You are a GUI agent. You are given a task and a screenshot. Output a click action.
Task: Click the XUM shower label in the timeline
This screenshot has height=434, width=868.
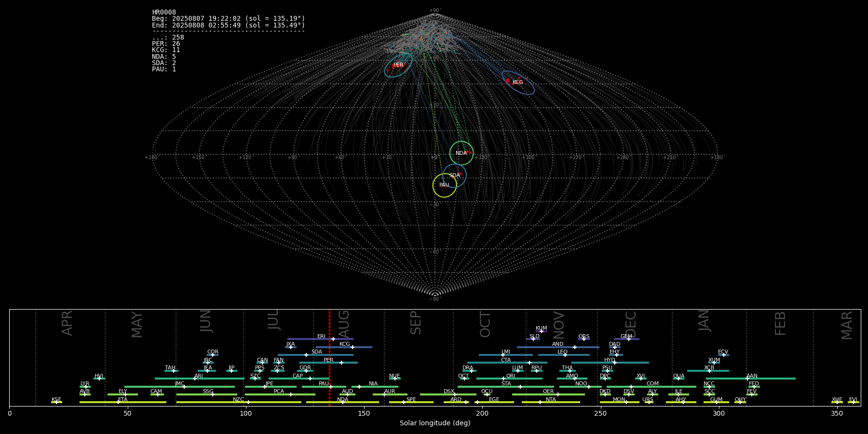[714, 360]
